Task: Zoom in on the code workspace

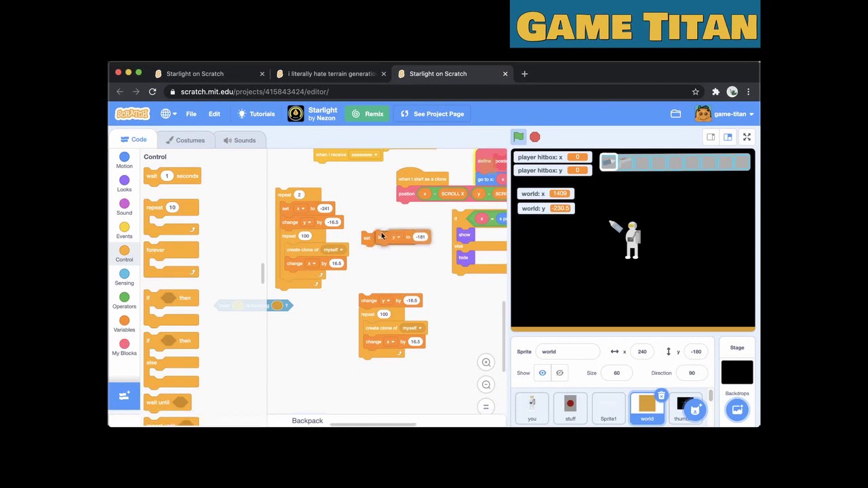Action: pyautogui.click(x=486, y=363)
